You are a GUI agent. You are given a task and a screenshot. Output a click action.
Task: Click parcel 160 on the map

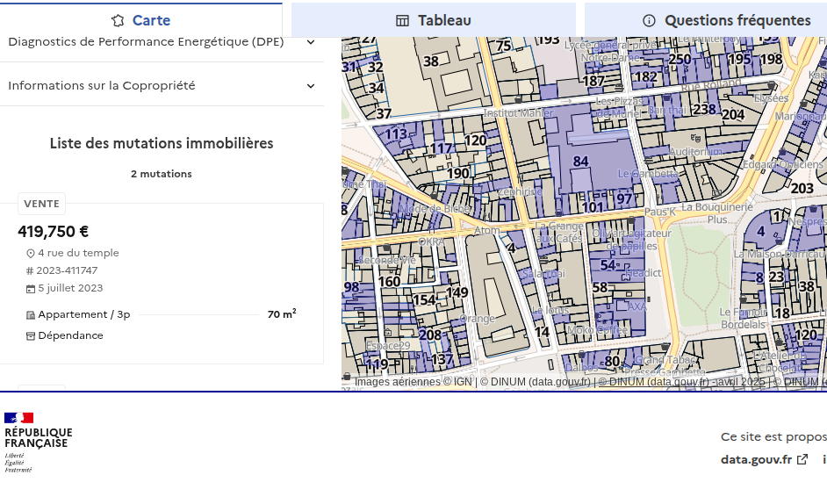pos(389,282)
